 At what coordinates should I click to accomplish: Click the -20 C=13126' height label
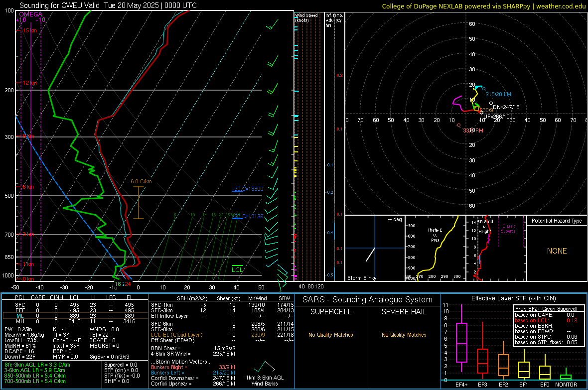click(248, 216)
